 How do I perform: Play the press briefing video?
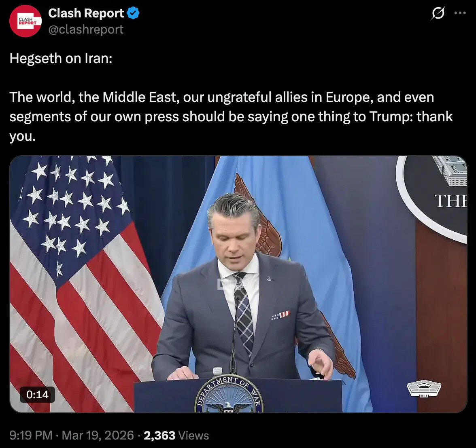coord(238,284)
